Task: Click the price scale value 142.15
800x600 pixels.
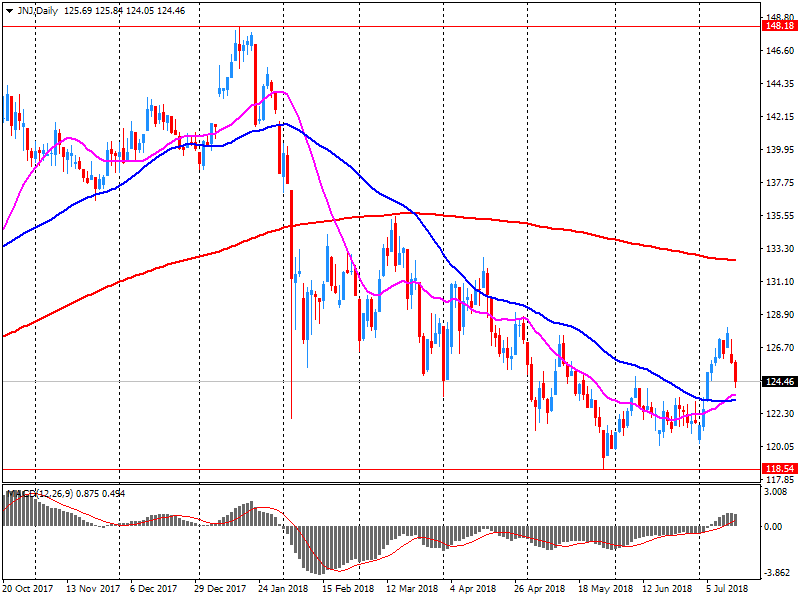Action: pyautogui.click(x=781, y=117)
